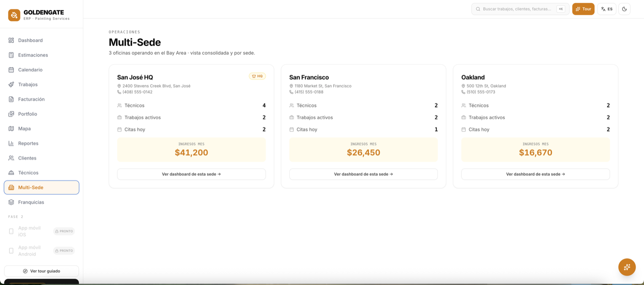View the San José HQ office dashboard
Viewport: 644px width, 285px height.
191,174
